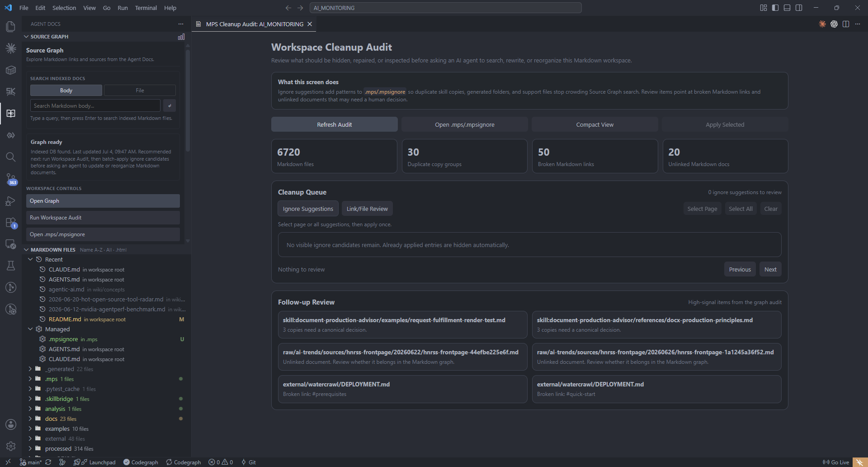This screenshot has height=467, width=868.
Task: Open Agent Docs more actions ellipsis
Action: click(x=181, y=24)
